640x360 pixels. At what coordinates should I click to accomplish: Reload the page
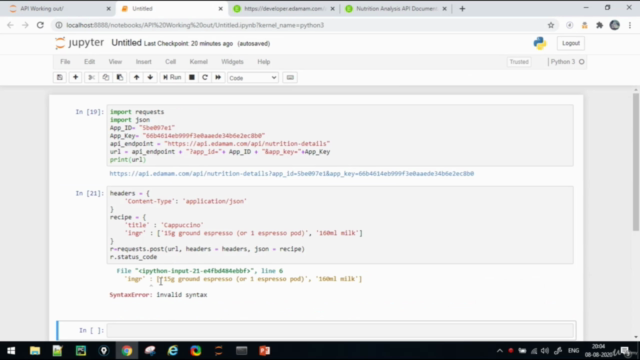40,25
